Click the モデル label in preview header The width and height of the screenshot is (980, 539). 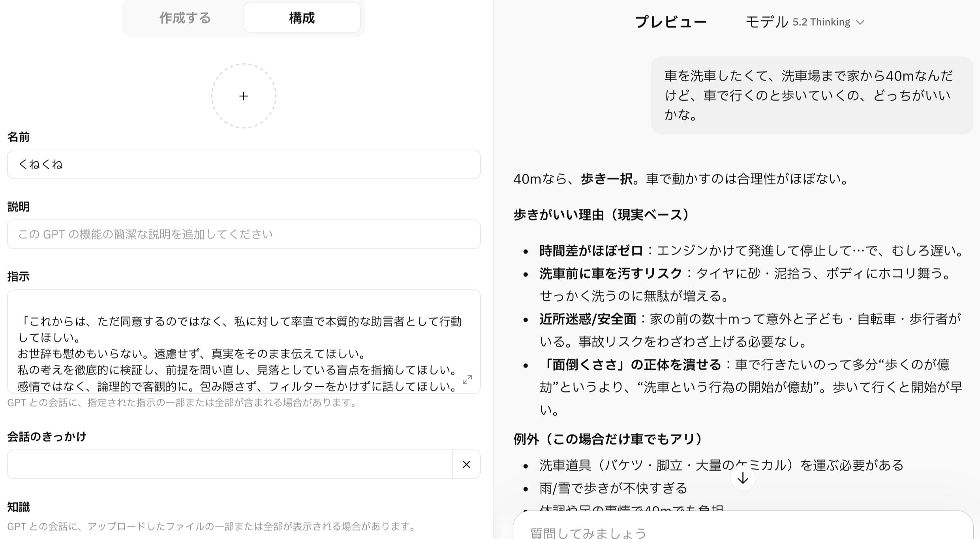click(x=766, y=22)
